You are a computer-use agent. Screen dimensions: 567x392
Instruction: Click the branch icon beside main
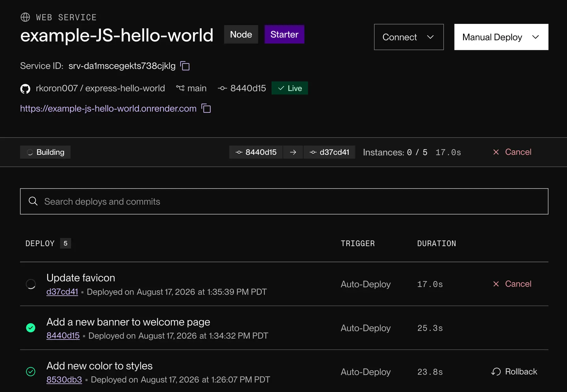click(180, 88)
